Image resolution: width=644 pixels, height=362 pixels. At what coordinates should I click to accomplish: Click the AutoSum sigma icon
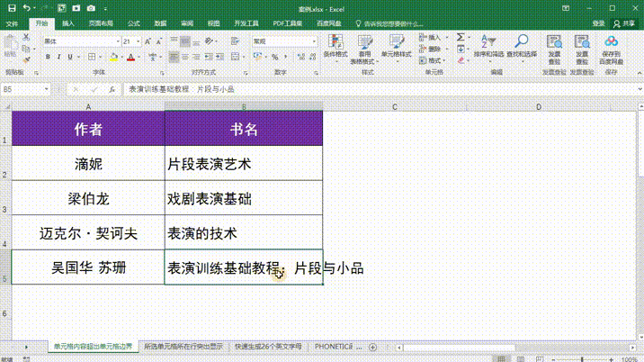click(x=461, y=37)
